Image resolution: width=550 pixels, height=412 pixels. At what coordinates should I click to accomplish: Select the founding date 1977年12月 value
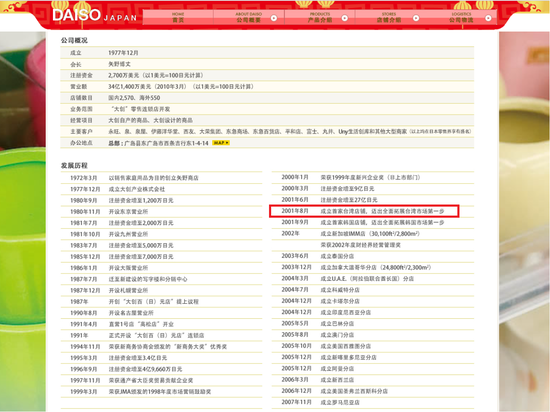[x=123, y=53]
